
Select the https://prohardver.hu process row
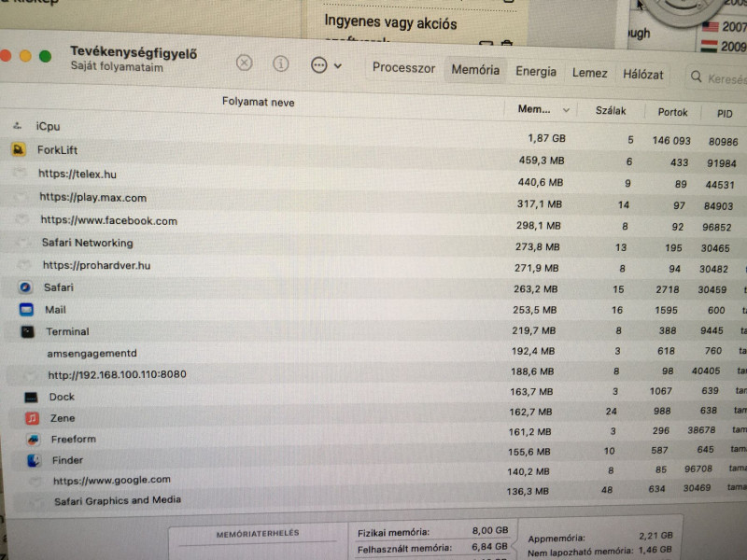[373, 267]
